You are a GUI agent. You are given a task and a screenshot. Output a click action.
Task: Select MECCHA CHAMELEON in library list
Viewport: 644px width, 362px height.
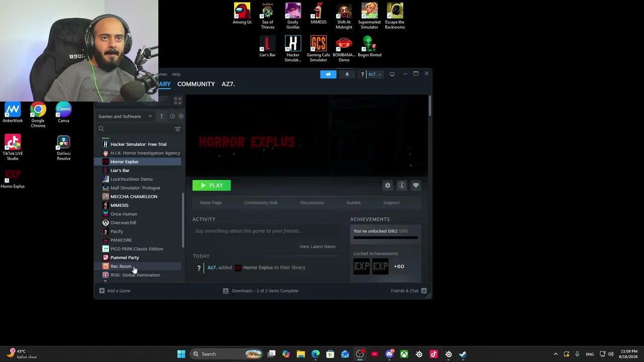point(137,197)
